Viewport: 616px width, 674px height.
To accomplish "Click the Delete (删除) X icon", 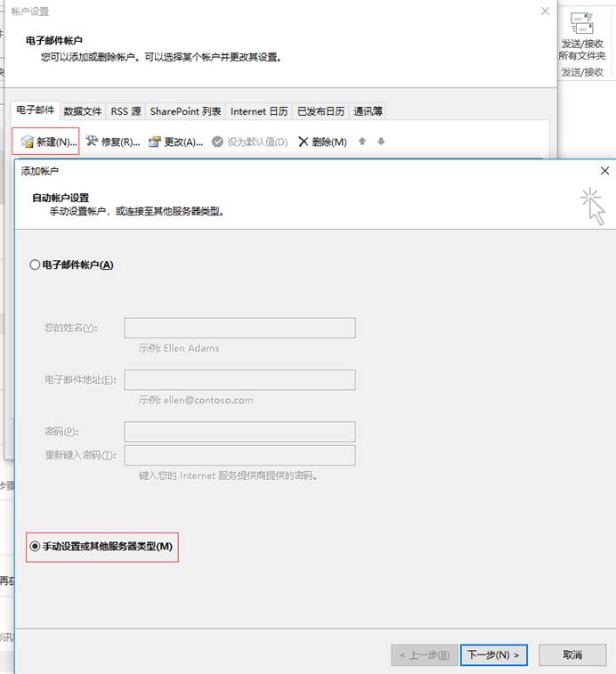I will point(304,142).
